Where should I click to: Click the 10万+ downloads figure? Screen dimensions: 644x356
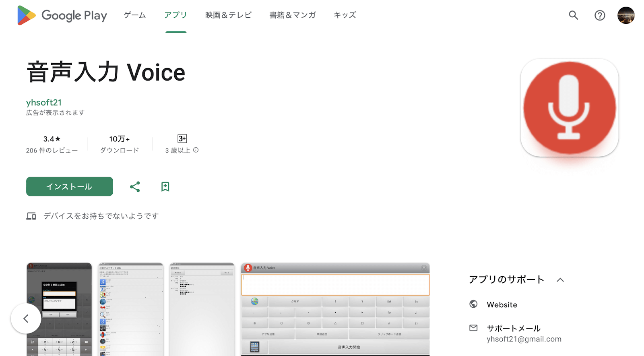[x=120, y=139]
